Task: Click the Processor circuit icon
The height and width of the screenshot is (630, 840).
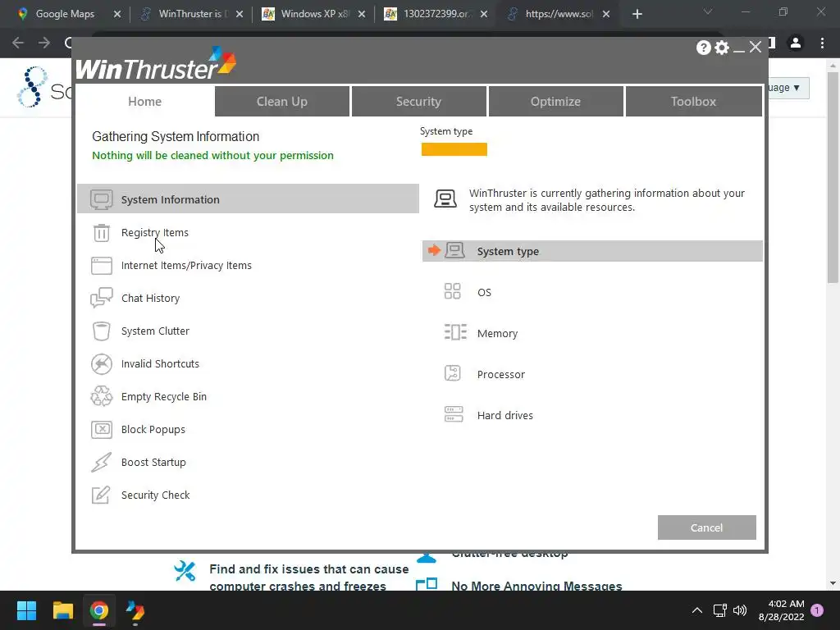Action: pos(453,373)
